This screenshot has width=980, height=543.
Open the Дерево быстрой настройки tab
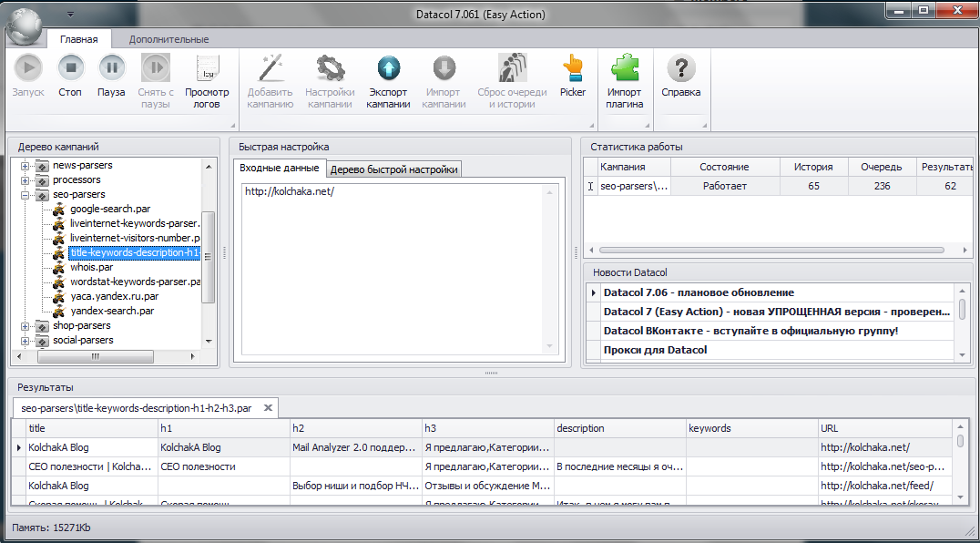coord(393,169)
